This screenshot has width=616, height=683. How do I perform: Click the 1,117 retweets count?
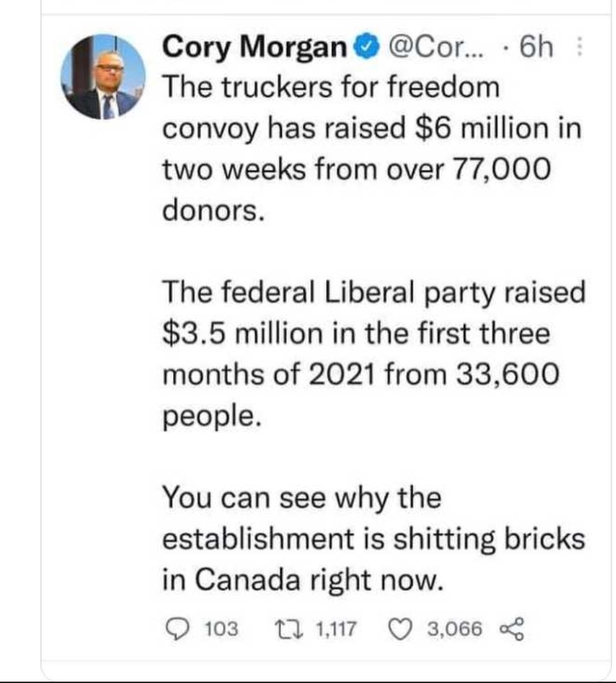[333, 629]
